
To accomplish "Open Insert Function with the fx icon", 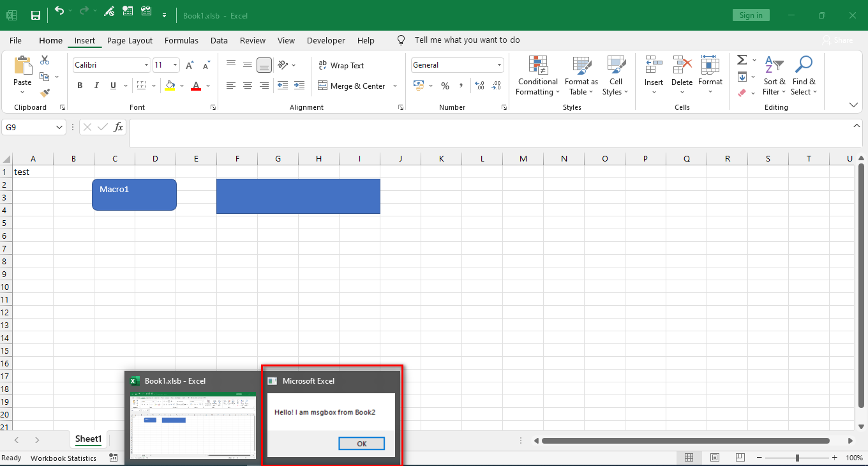I will (x=118, y=127).
